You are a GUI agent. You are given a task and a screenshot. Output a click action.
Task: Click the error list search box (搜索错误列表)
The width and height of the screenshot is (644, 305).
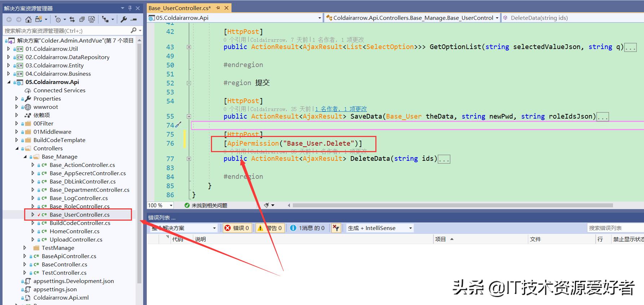coord(615,228)
